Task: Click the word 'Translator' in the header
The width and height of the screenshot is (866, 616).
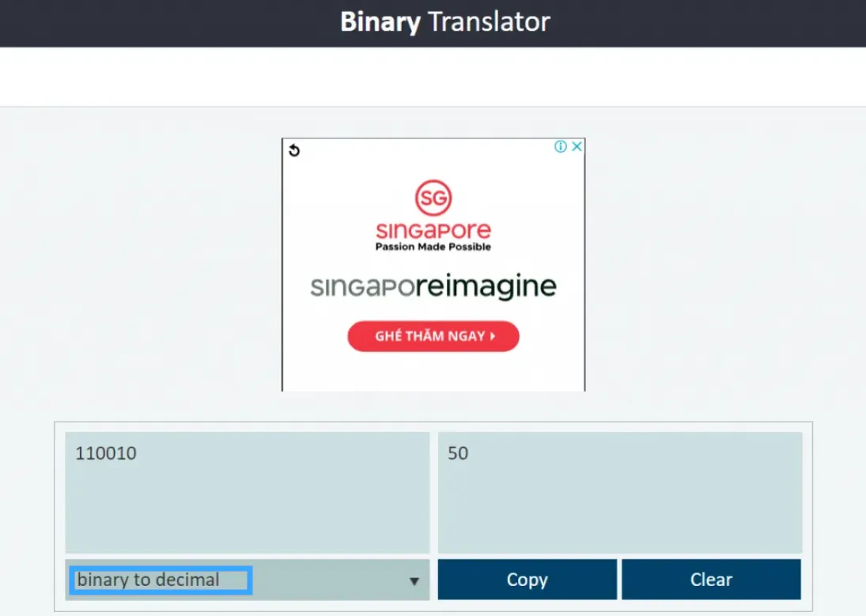Action: click(x=488, y=21)
